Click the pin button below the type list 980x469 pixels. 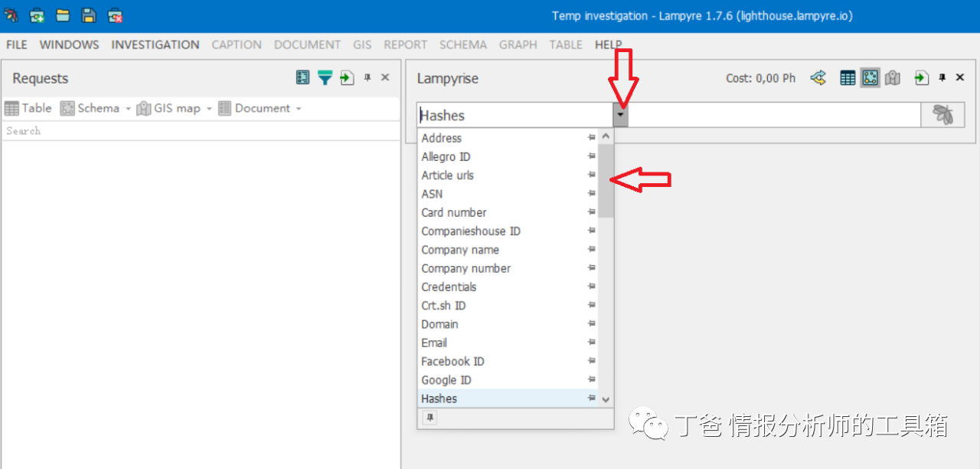(430, 418)
